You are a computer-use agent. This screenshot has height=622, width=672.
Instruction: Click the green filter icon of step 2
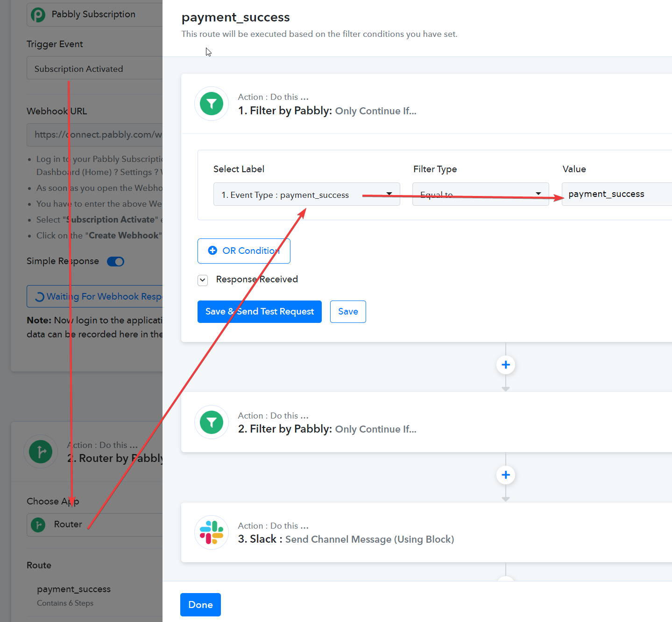(212, 422)
